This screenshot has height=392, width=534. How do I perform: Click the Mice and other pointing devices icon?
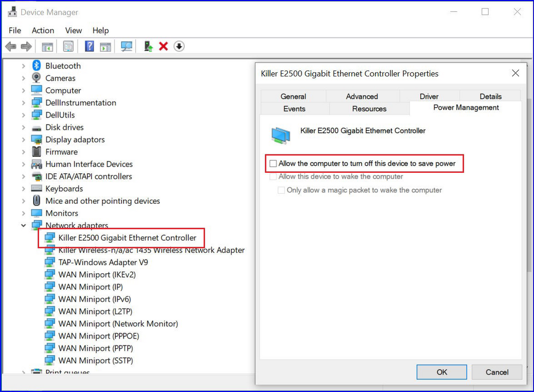click(36, 201)
